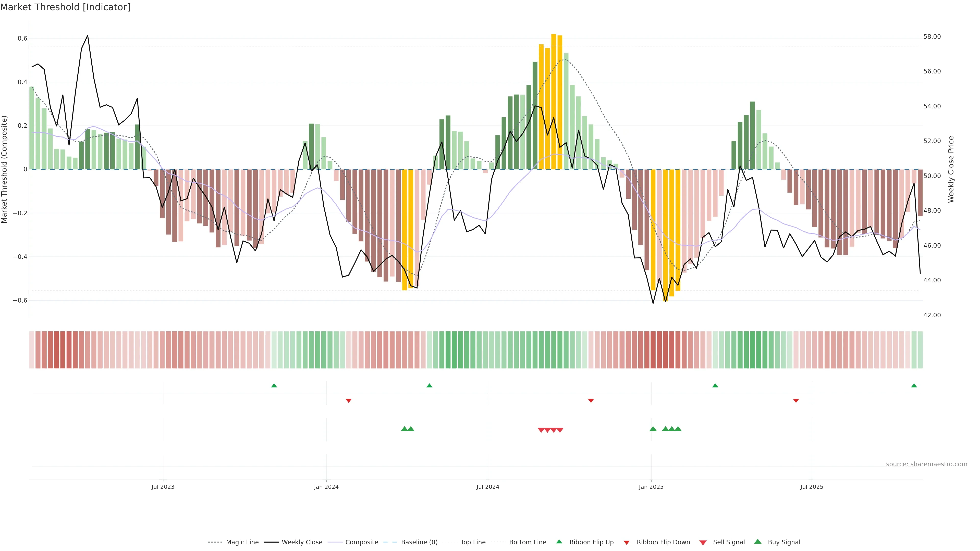Toggle Composite line in legend
The height and width of the screenshot is (551, 980).
point(361,542)
